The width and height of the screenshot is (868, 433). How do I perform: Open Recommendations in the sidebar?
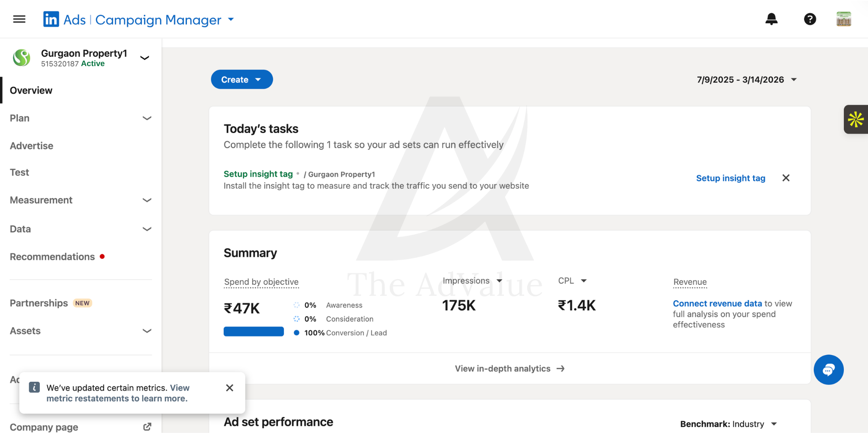[52, 257]
